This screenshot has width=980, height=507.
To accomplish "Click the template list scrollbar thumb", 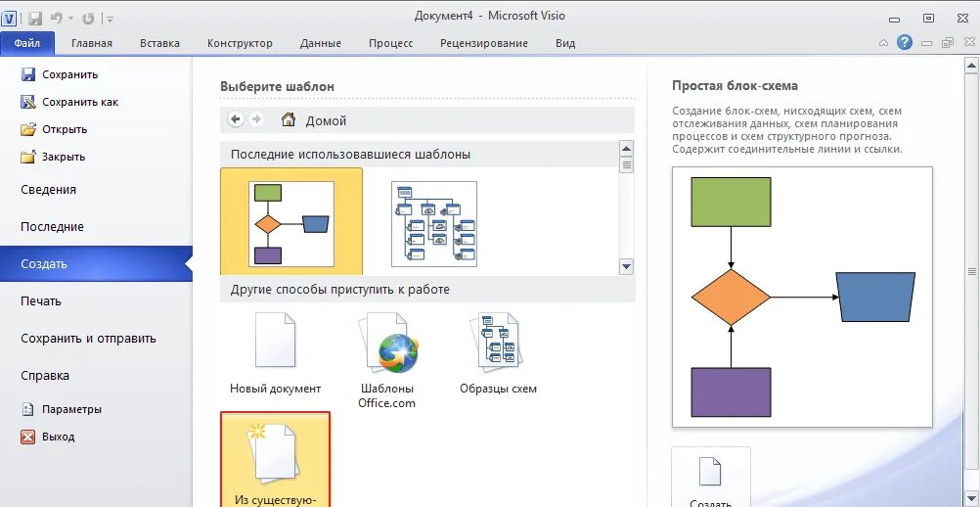I will click(x=626, y=165).
